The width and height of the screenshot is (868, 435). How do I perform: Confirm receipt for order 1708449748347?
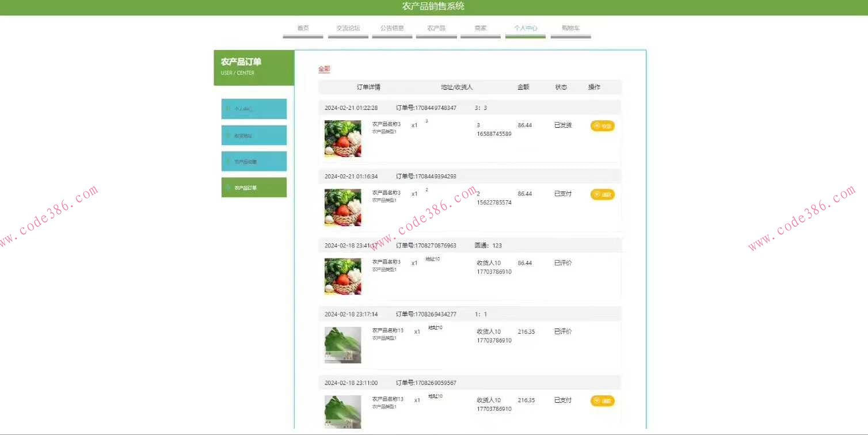[x=602, y=125]
